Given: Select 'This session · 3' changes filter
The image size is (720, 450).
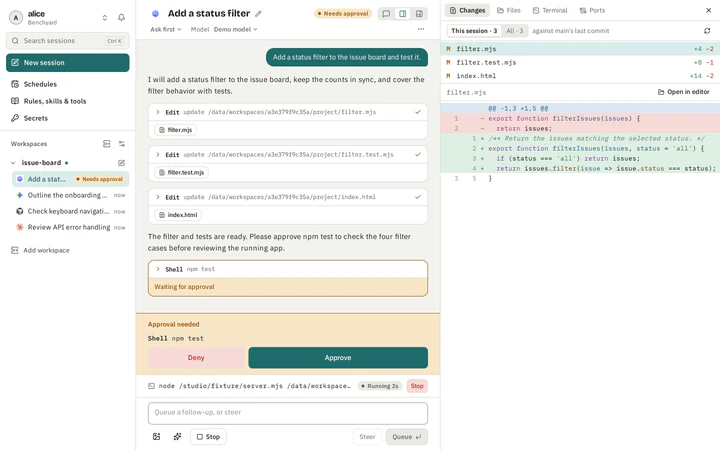Looking at the screenshot, I should pos(474,31).
